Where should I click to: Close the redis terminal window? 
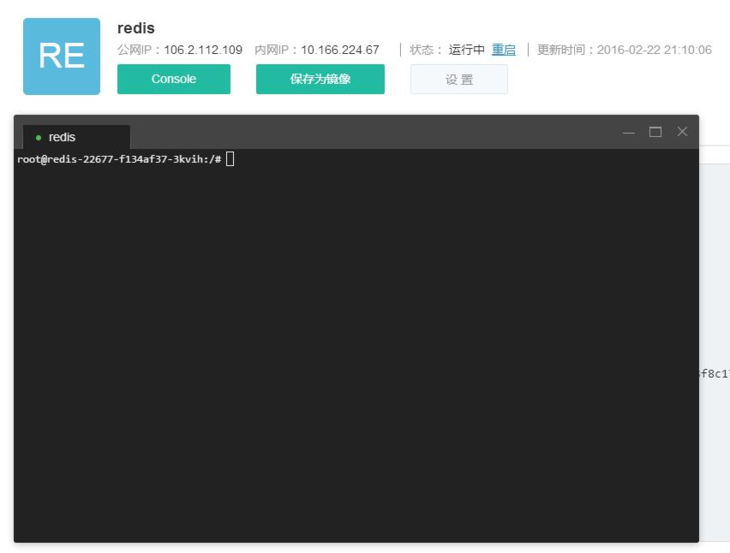coord(682,132)
